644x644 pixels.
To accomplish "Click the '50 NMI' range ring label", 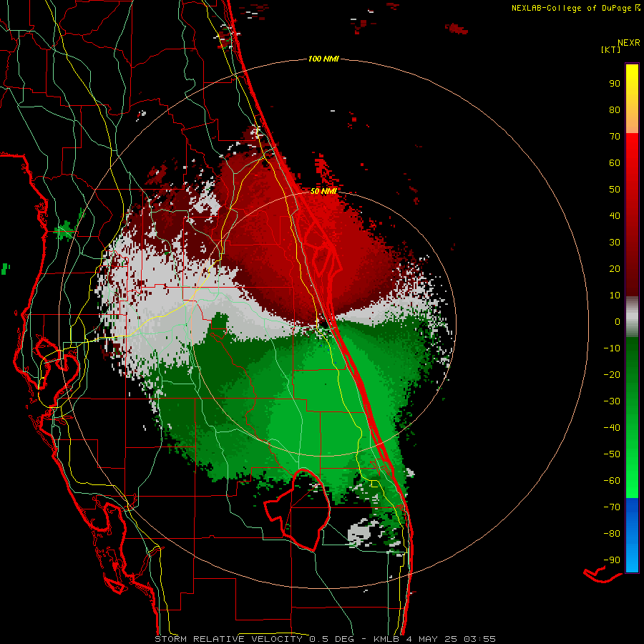I will [323, 191].
